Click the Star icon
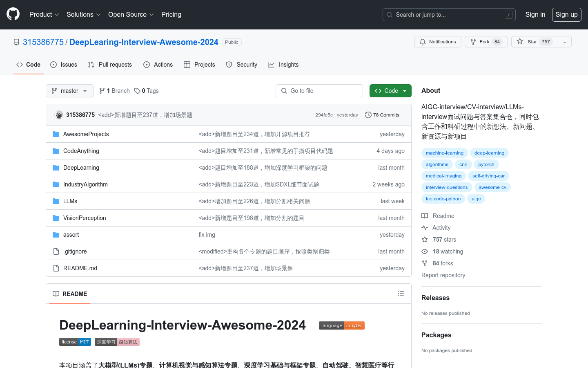 pyautogui.click(x=520, y=41)
